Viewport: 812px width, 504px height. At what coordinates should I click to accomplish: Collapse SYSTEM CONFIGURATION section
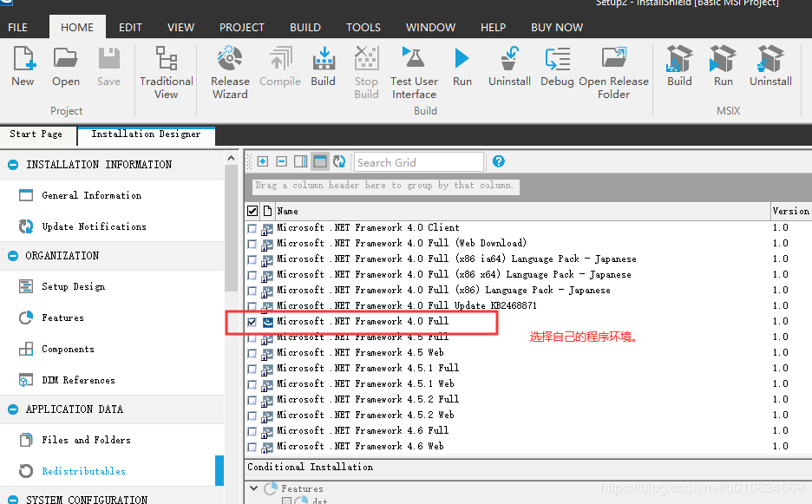(13, 500)
